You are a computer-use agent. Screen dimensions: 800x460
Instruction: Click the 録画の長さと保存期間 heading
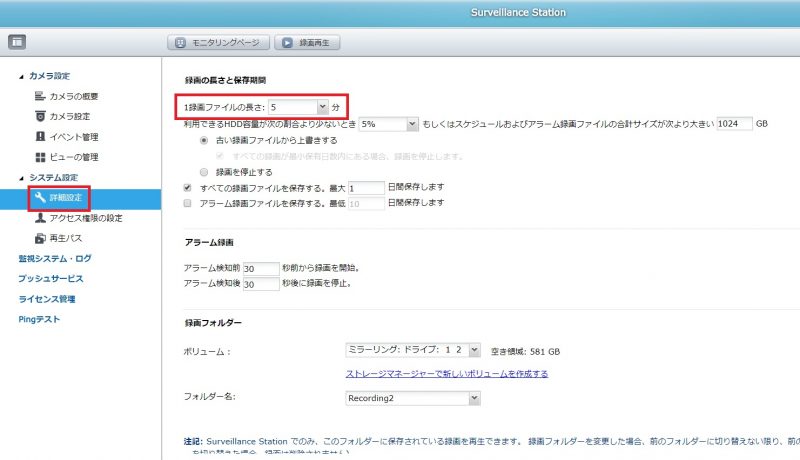tap(225, 80)
